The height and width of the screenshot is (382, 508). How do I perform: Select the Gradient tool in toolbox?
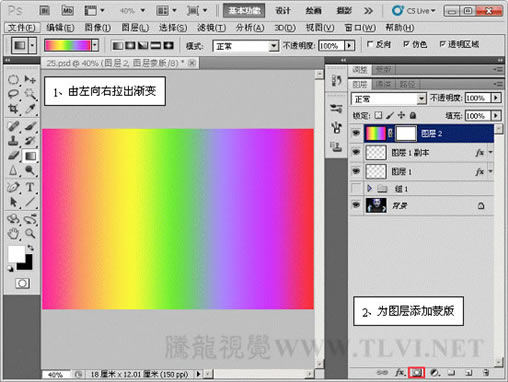pyautogui.click(x=30, y=156)
